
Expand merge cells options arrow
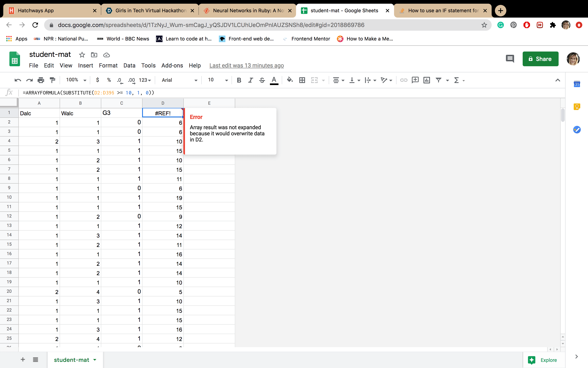[323, 80]
